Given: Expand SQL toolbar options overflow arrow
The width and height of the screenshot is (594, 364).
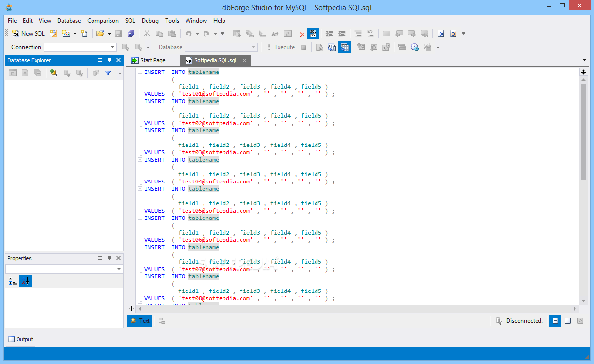Looking at the screenshot, I should 438,47.
